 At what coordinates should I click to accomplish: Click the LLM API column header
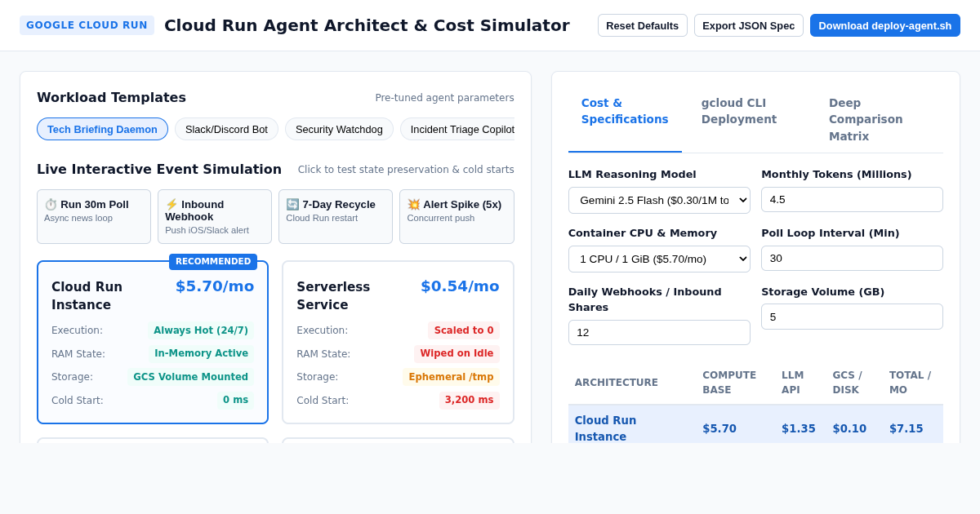tap(793, 383)
